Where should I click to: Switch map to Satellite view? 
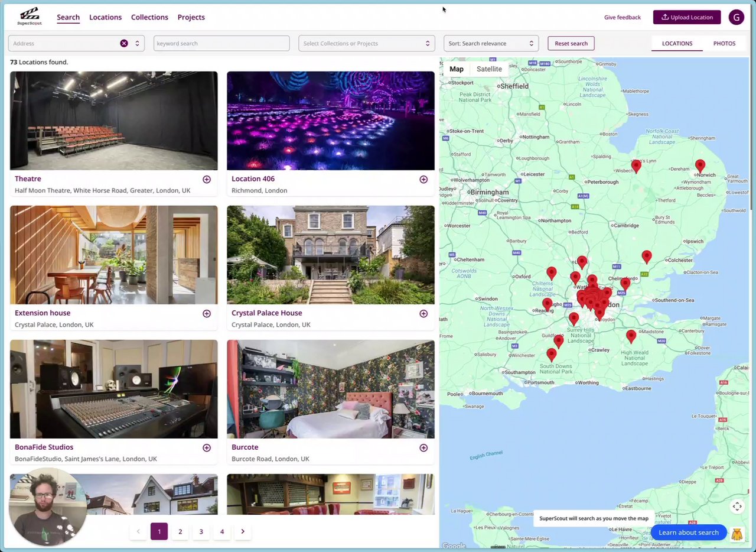[489, 69]
